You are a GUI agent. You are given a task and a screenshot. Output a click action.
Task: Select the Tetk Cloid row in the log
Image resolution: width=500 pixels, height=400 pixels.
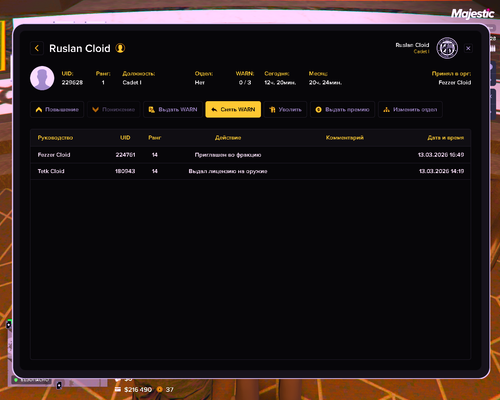251,171
